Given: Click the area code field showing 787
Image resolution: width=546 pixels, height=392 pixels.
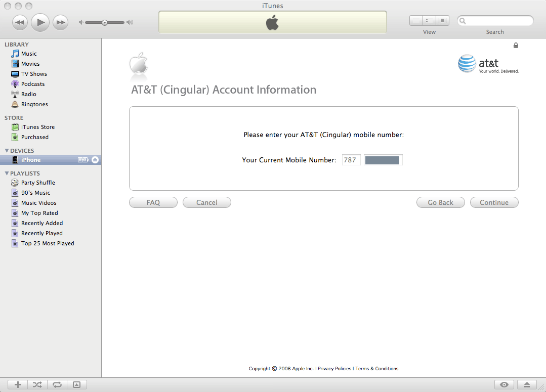Looking at the screenshot, I should click(x=351, y=160).
